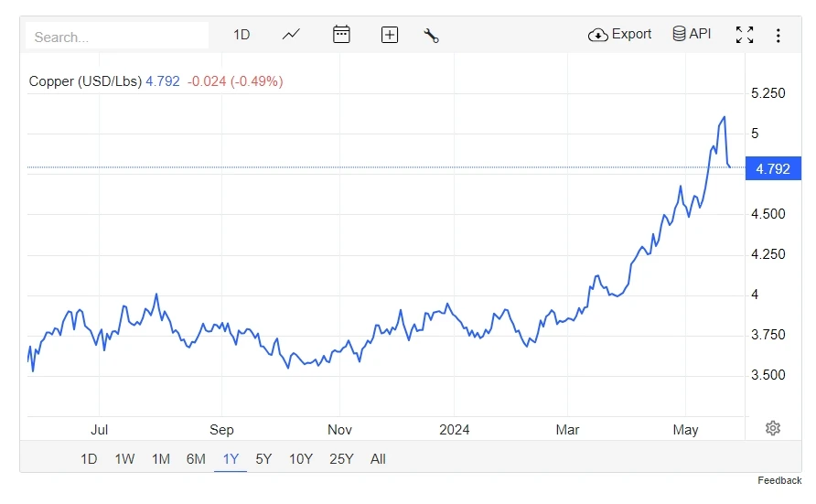Image resolution: width=816 pixels, height=504 pixels.
Task: Click the 4.250 y-axis label
Action: (768, 254)
